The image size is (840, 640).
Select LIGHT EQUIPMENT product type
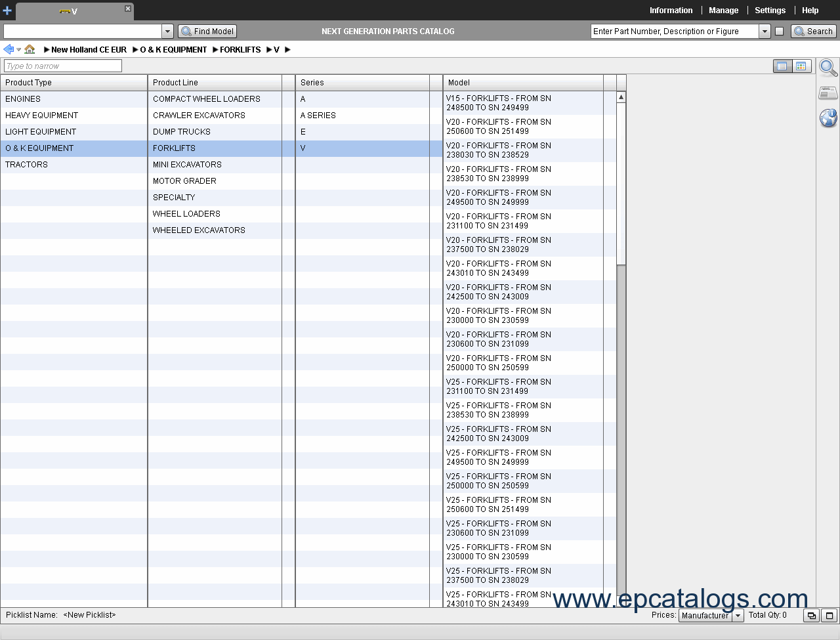click(x=73, y=132)
